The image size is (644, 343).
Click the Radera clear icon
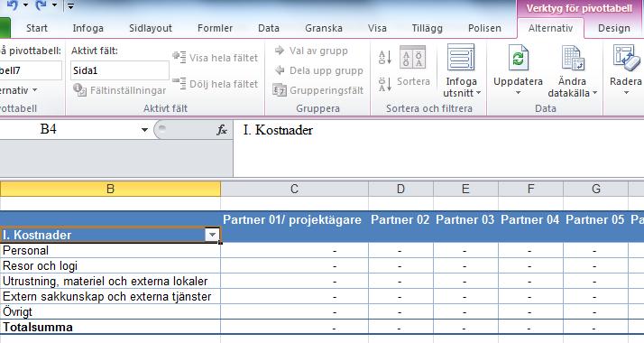tap(626, 58)
